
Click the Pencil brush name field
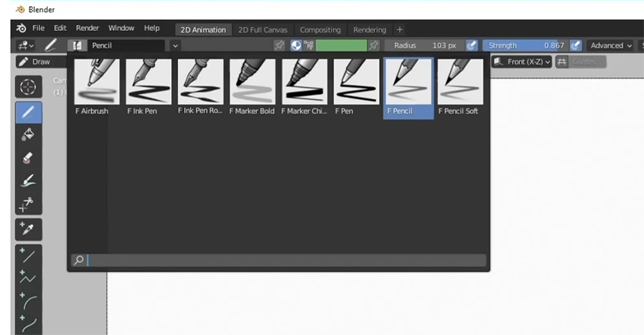coord(126,45)
